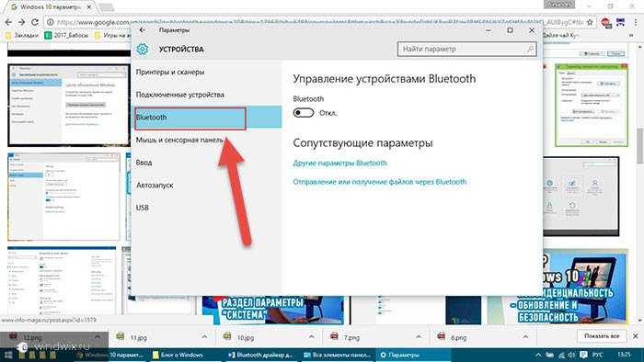This screenshot has width=644, height=362.
Task: Open the РАЗДЕЛ ПАРАМЕТРЫ СИСТЕМА image result
Action: [272, 310]
